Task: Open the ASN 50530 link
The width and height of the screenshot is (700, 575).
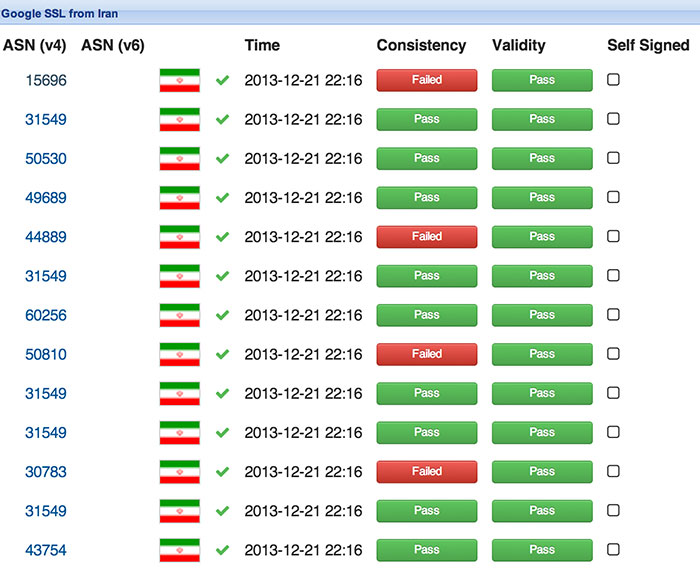Action: point(46,158)
